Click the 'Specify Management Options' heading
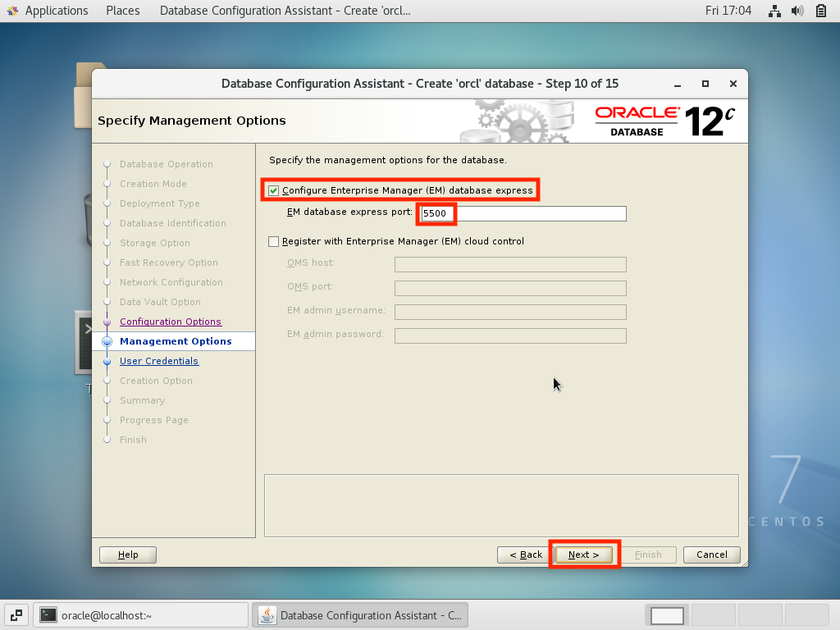Screen dimensions: 840x630 pyautogui.click(x=192, y=121)
